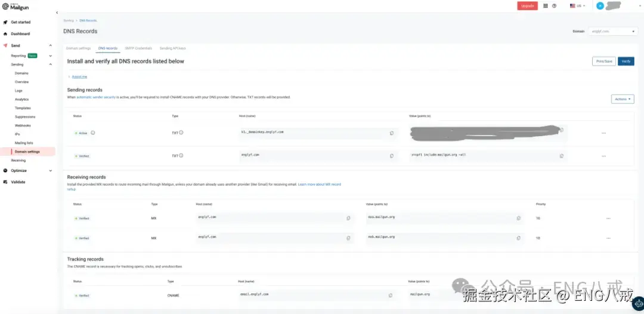Switch to the SMTP Credentials tab

point(138,48)
